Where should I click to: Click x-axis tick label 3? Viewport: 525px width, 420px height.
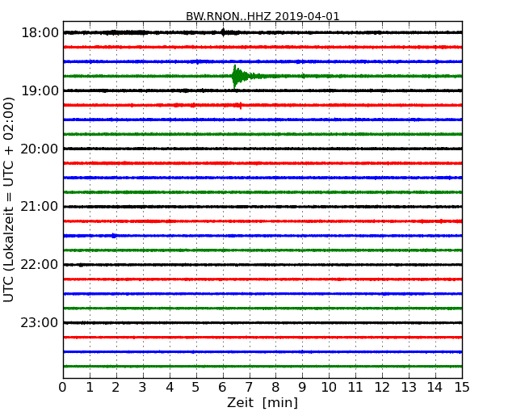click(143, 387)
